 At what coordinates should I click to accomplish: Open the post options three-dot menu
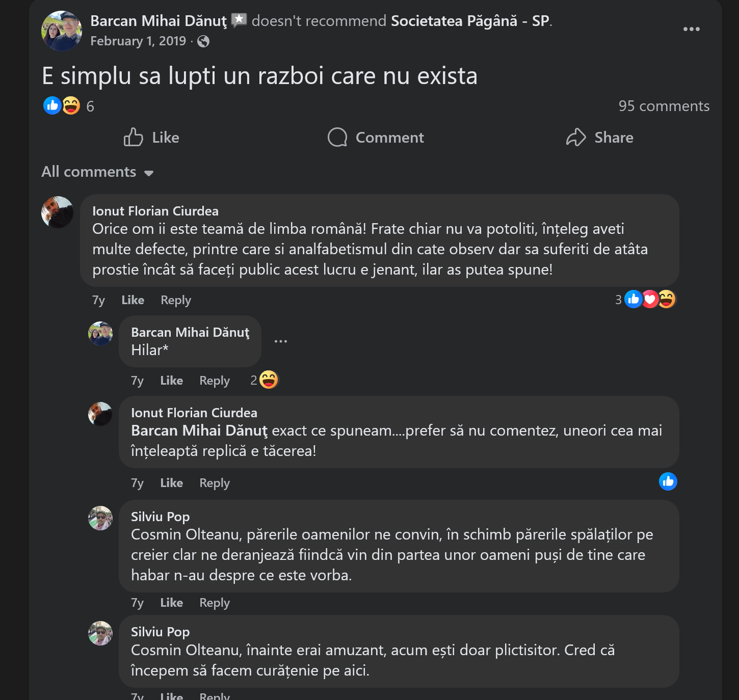tap(691, 29)
